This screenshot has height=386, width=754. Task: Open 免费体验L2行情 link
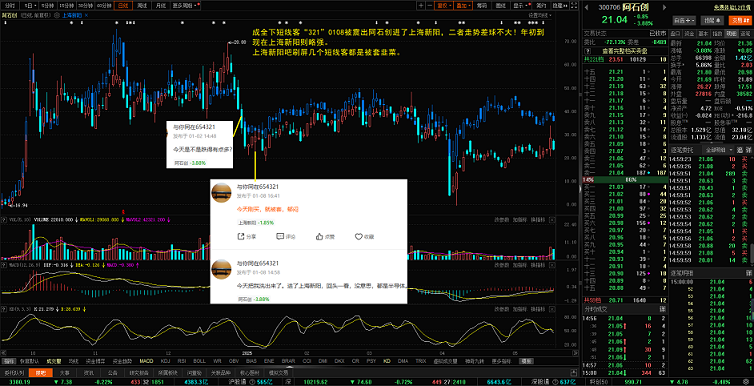(x=732, y=8)
